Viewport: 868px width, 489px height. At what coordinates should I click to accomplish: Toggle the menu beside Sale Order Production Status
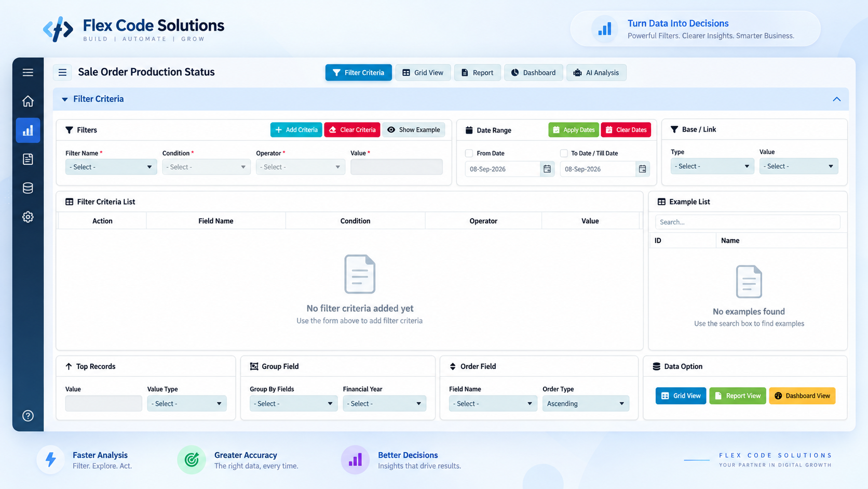click(x=62, y=72)
